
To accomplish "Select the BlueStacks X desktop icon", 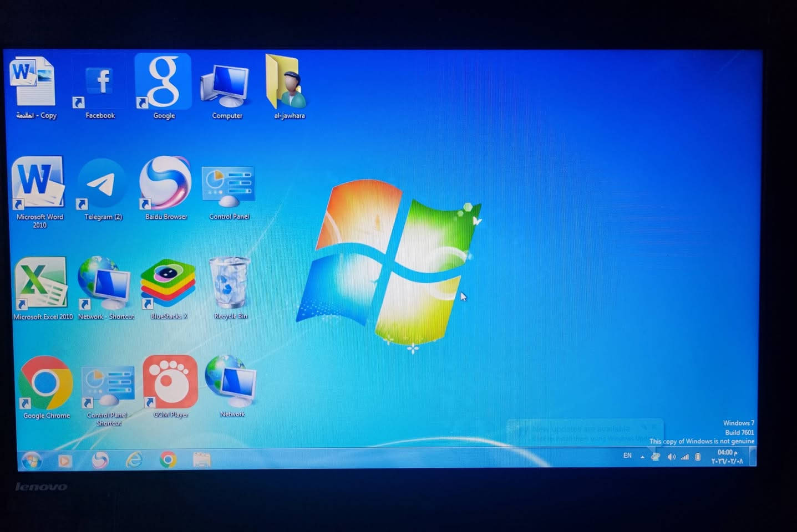I will pos(168,284).
